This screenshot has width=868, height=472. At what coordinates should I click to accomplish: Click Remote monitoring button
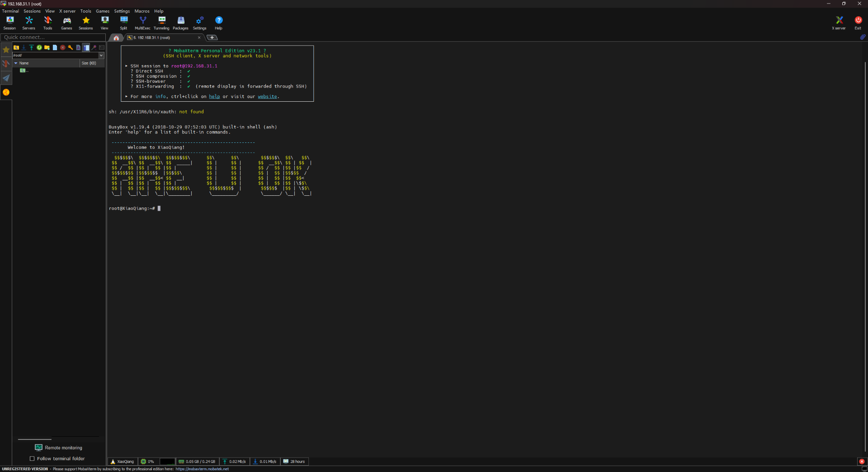[59, 448]
